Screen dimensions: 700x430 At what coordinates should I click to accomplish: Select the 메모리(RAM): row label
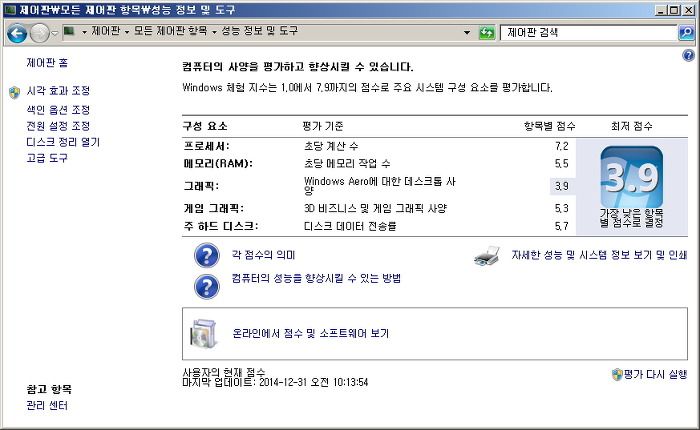[218, 163]
